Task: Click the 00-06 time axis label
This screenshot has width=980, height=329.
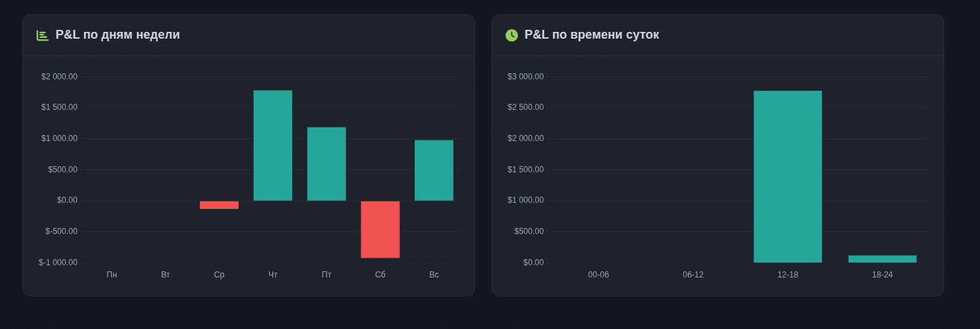Action: (598, 275)
